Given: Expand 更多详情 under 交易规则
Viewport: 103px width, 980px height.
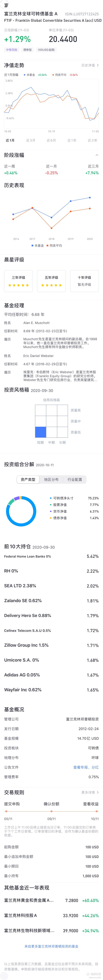Looking at the screenshot, I should pos(90,793).
